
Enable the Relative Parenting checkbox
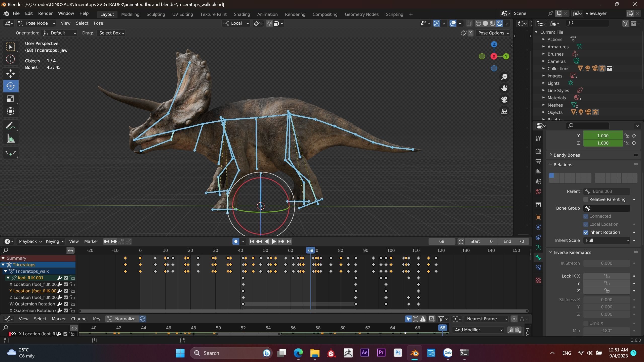586,199
